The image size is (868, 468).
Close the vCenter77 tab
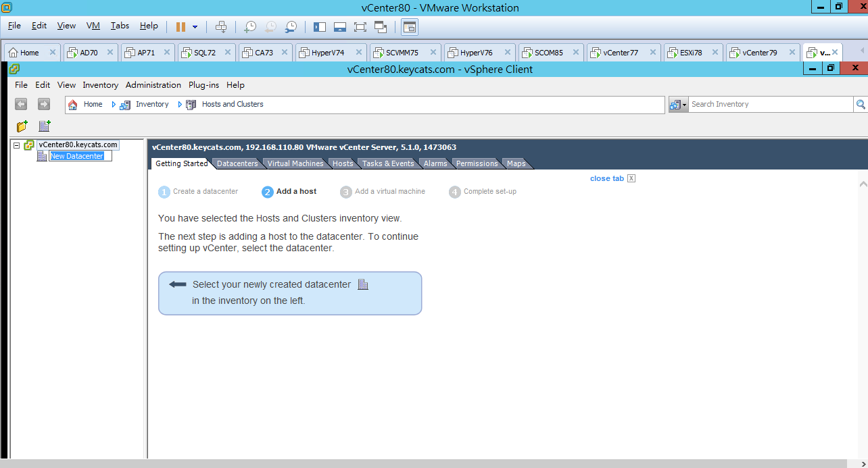(x=653, y=52)
